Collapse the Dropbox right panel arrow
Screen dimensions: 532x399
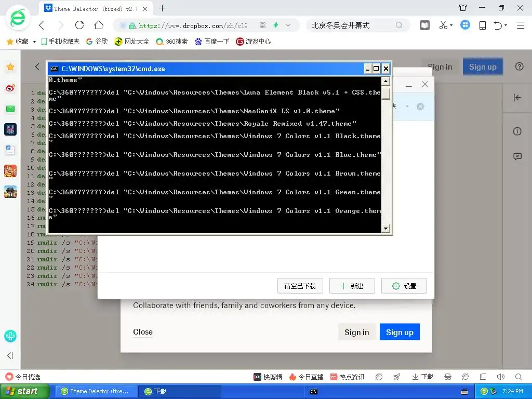click(x=517, y=98)
